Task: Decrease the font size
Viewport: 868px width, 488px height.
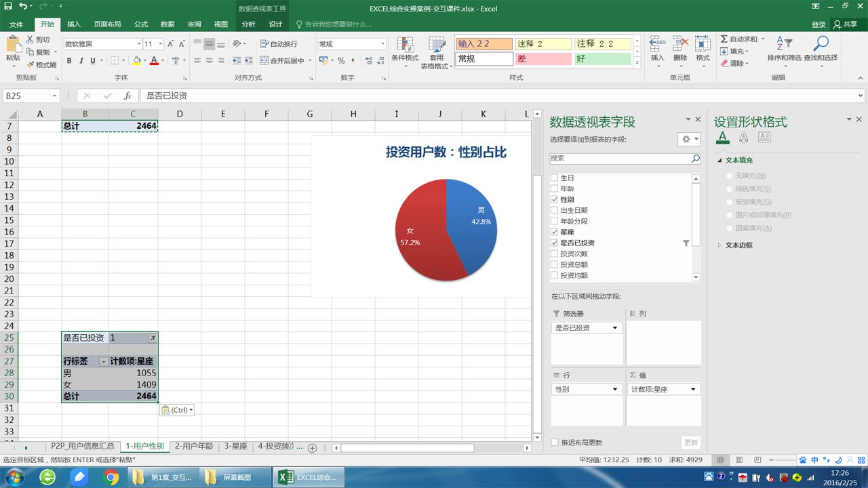Action: [x=182, y=44]
